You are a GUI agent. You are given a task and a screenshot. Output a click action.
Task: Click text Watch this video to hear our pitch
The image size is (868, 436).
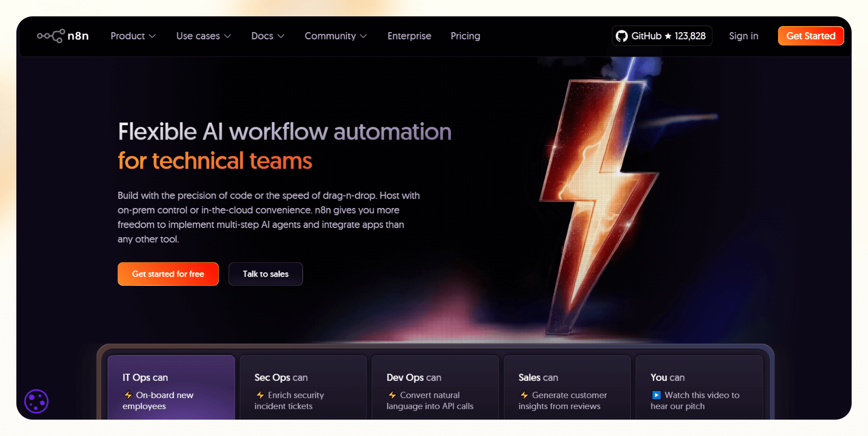click(695, 401)
